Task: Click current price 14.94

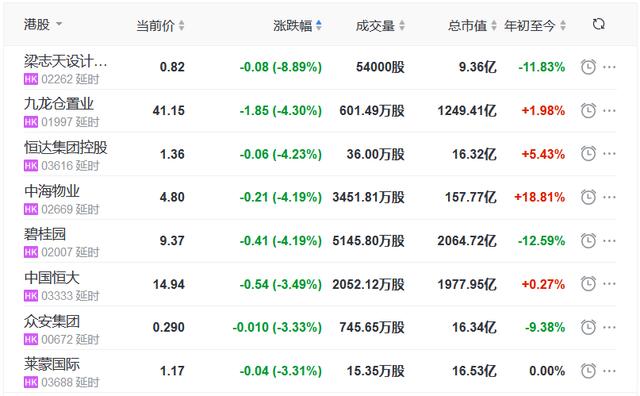Action: click(x=169, y=284)
